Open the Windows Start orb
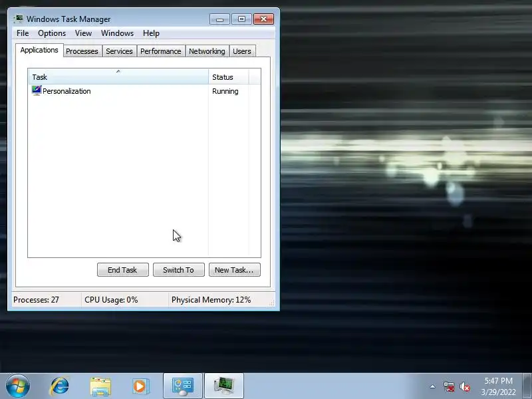 tap(18, 386)
